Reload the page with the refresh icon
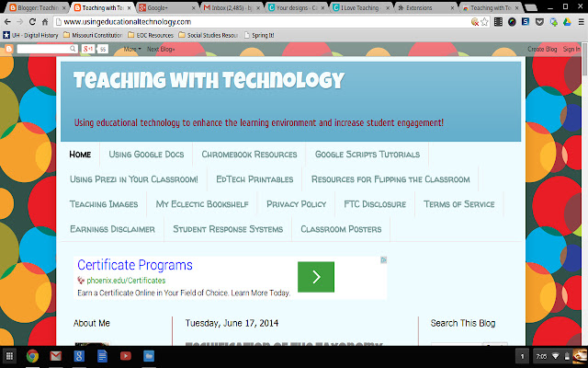The height and width of the screenshot is (368, 588). pos(32,22)
